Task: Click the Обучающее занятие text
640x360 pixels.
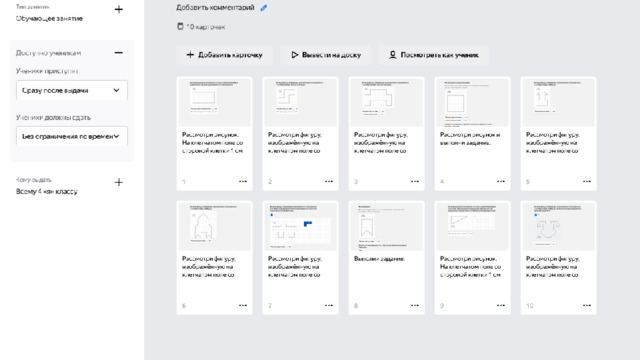Action: tap(49, 18)
